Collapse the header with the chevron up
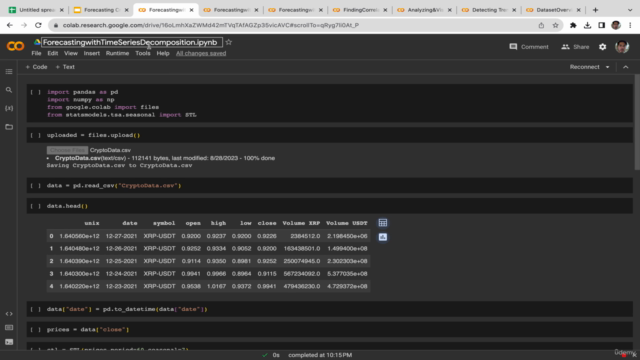 click(x=625, y=67)
